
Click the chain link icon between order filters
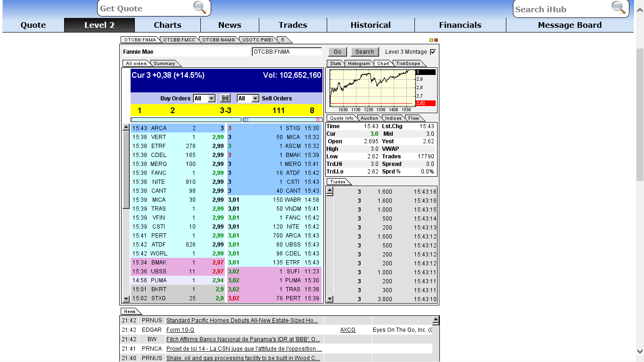[x=225, y=98]
